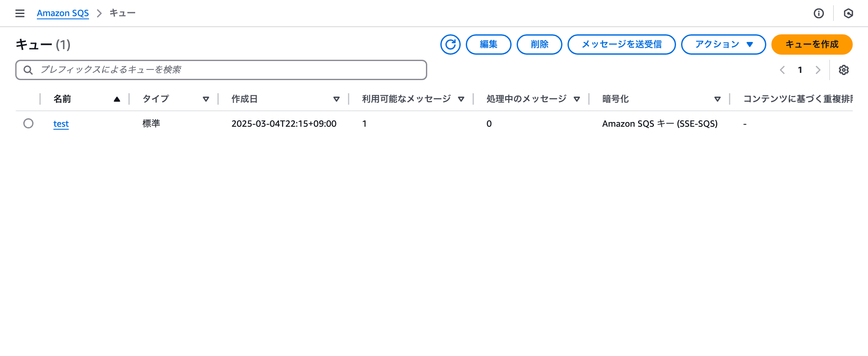Open the info panel icon
The height and width of the screenshot is (356, 868).
coord(818,14)
